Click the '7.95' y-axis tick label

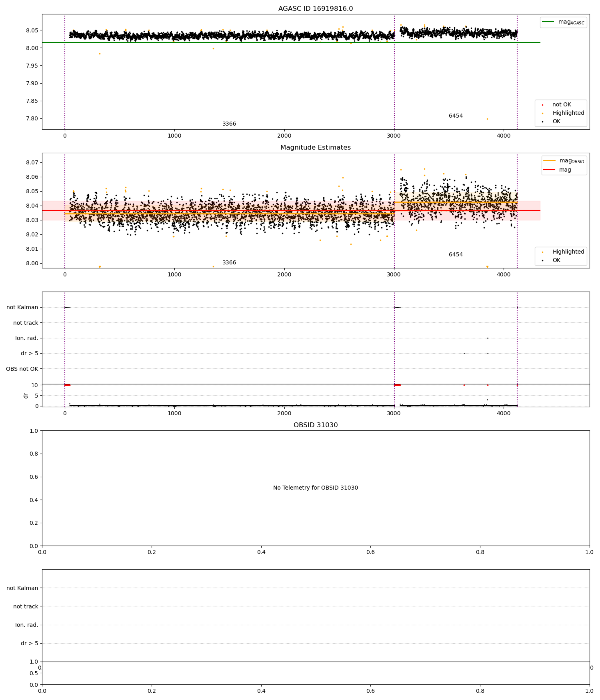click(32, 66)
